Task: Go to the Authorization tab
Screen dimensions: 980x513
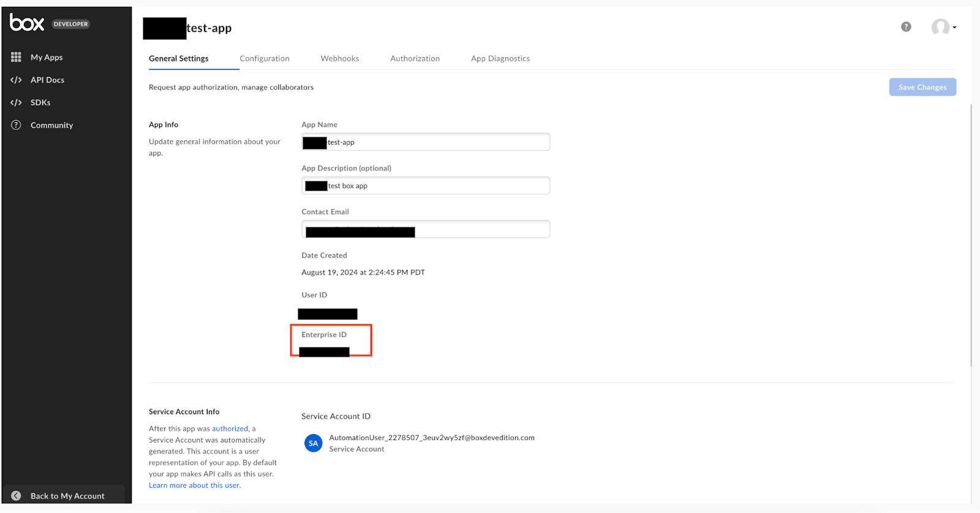Action: (415, 59)
